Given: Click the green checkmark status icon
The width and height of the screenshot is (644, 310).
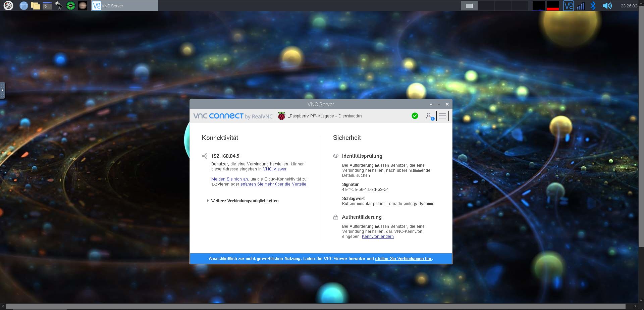Looking at the screenshot, I should [x=415, y=116].
